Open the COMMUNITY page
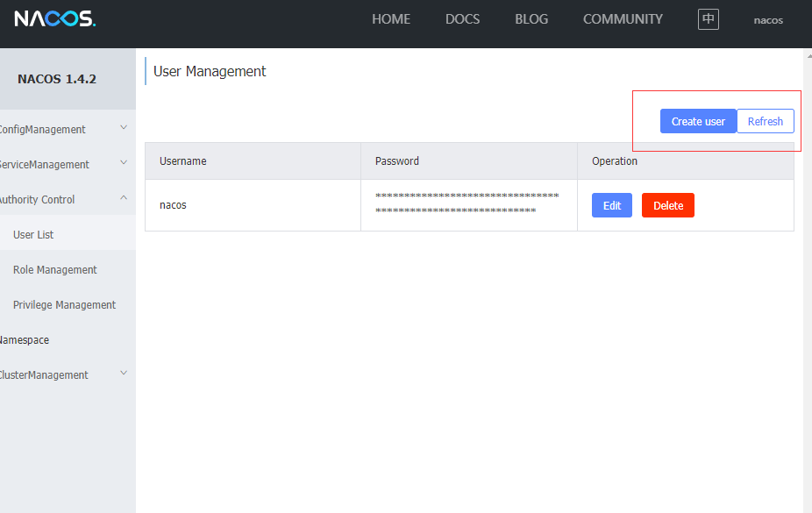The width and height of the screenshot is (812, 513). click(623, 19)
